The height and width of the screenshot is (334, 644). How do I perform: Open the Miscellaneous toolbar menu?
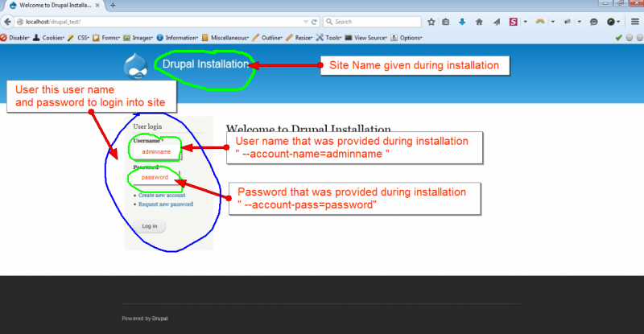coord(225,38)
